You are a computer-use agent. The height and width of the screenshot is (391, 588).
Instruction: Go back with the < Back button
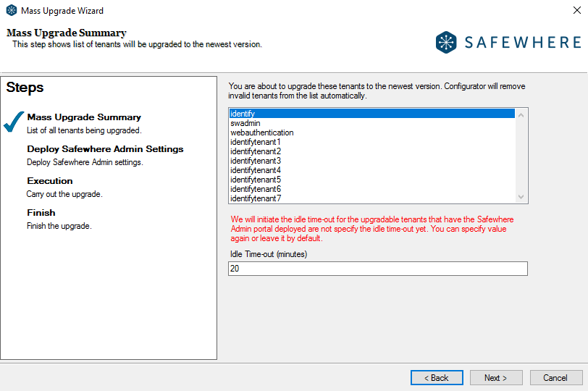(x=437, y=377)
